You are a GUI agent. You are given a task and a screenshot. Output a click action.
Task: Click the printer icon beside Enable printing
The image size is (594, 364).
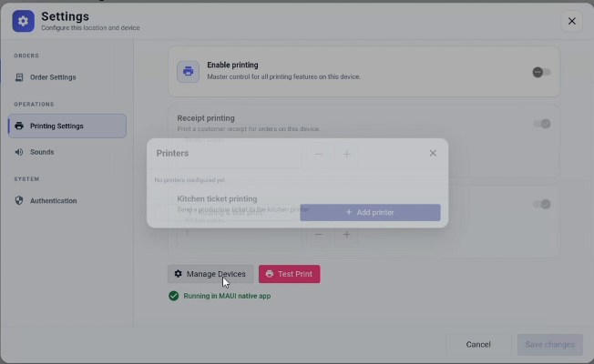(x=188, y=72)
